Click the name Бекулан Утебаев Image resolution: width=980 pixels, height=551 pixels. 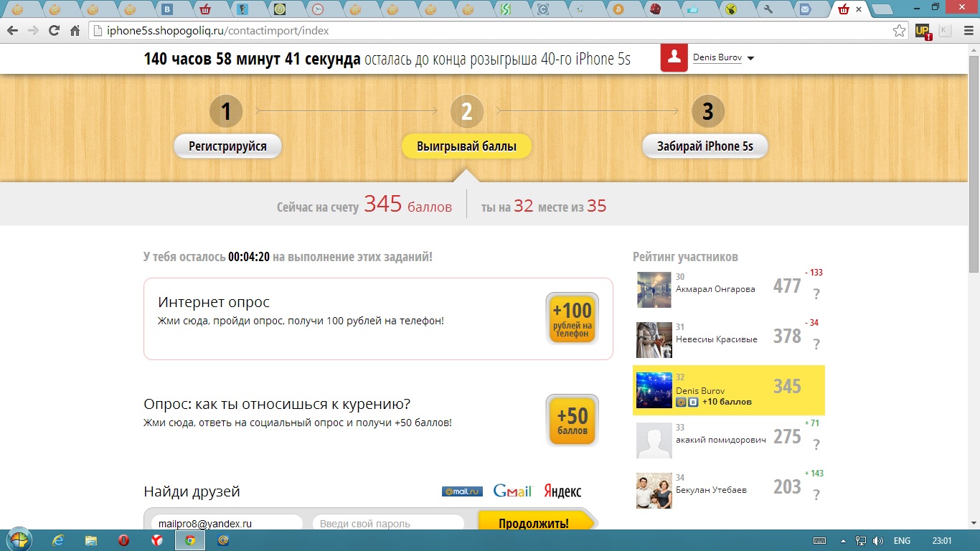(711, 490)
